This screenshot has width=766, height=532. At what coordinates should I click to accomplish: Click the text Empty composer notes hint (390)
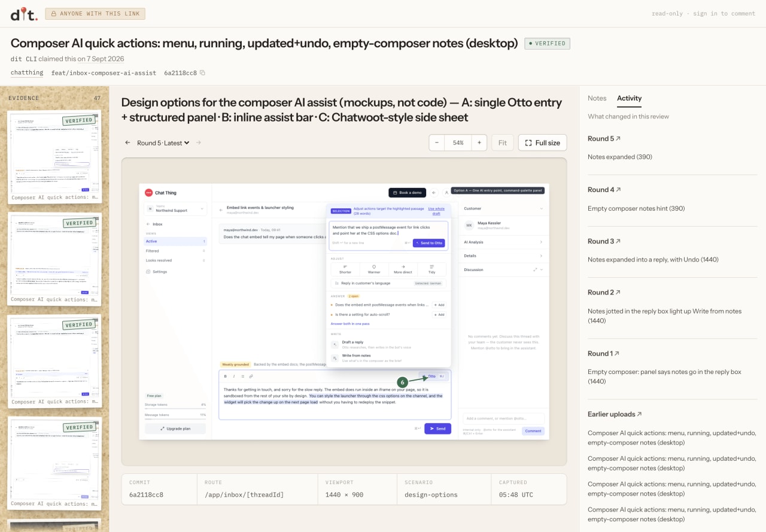click(636, 208)
